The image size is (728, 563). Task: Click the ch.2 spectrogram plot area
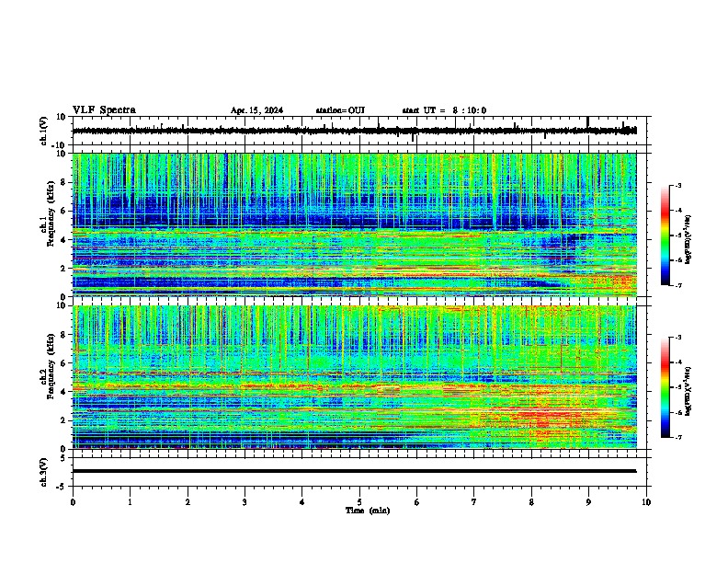[x=354, y=377]
